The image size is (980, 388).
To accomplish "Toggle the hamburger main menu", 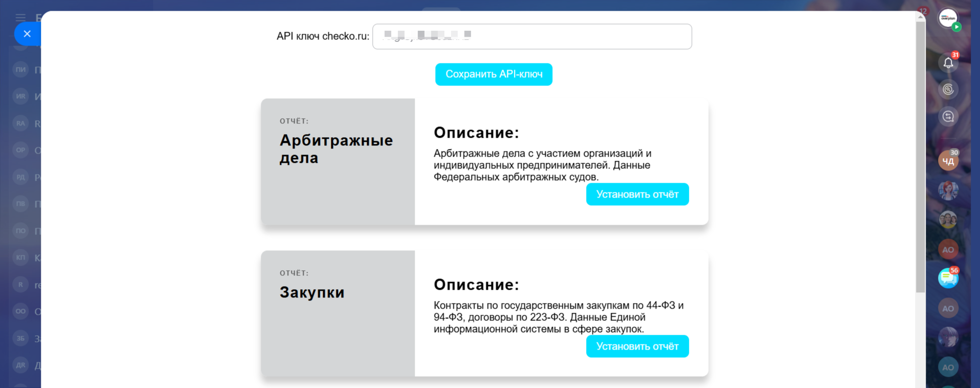I will 20,18.
